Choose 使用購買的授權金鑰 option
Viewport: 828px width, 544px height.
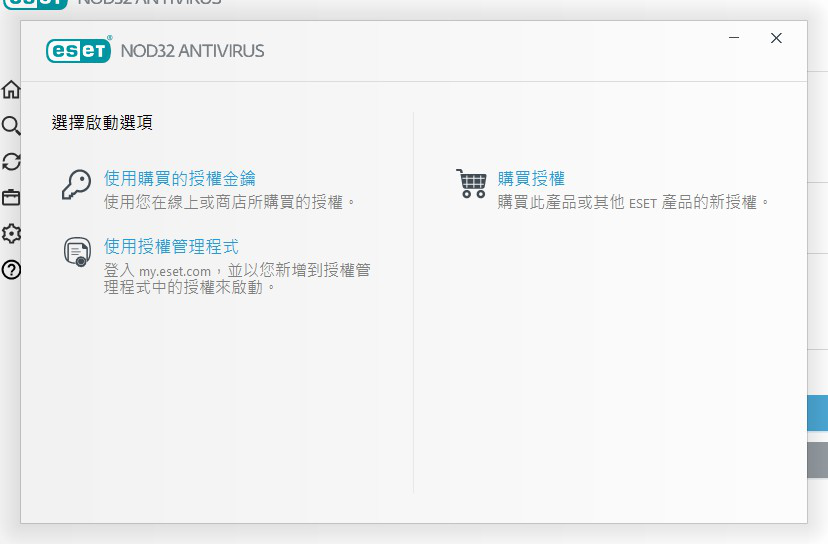(x=180, y=178)
